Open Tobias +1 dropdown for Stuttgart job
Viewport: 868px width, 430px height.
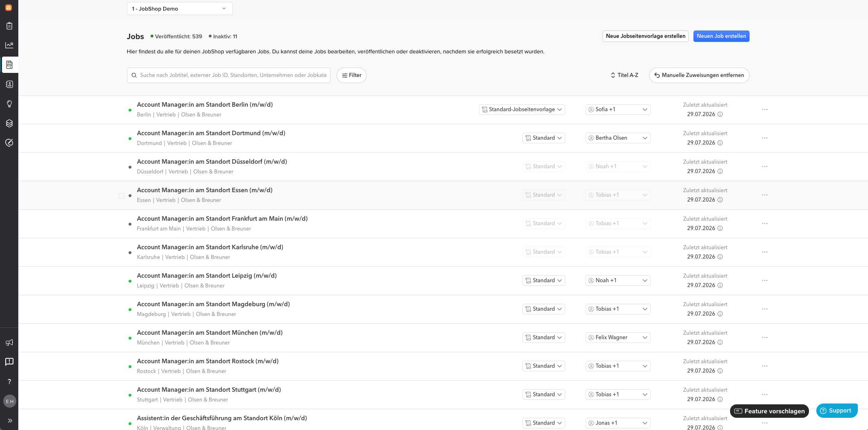click(618, 395)
